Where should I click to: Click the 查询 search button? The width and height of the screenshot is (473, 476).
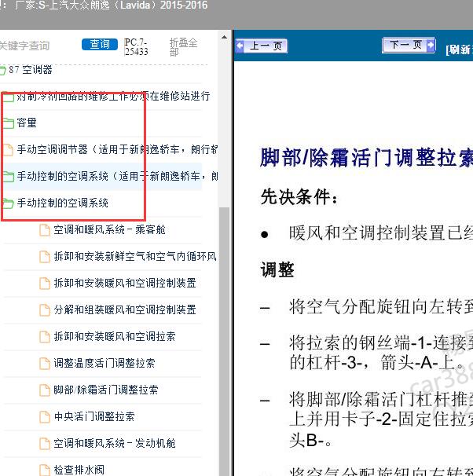click(100, 45)
